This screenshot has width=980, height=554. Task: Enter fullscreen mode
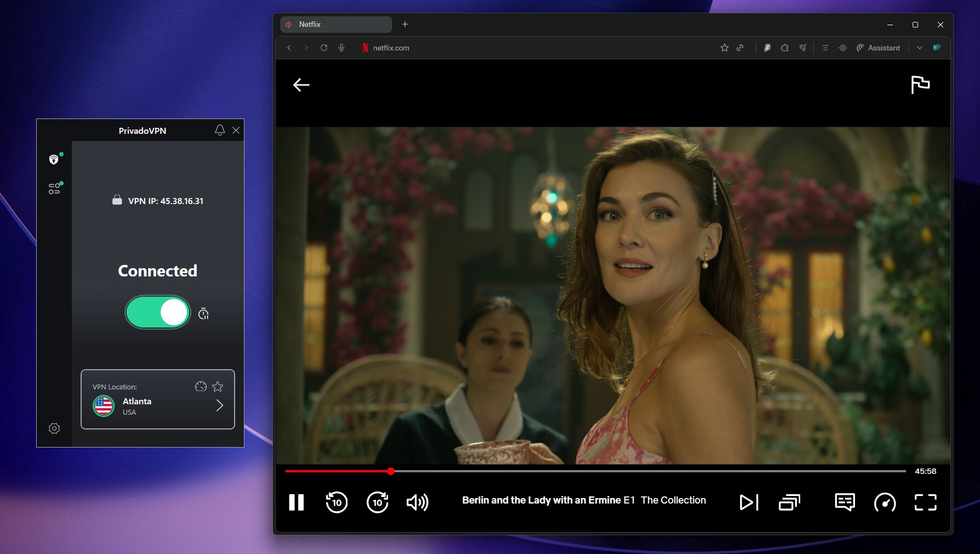925,502
